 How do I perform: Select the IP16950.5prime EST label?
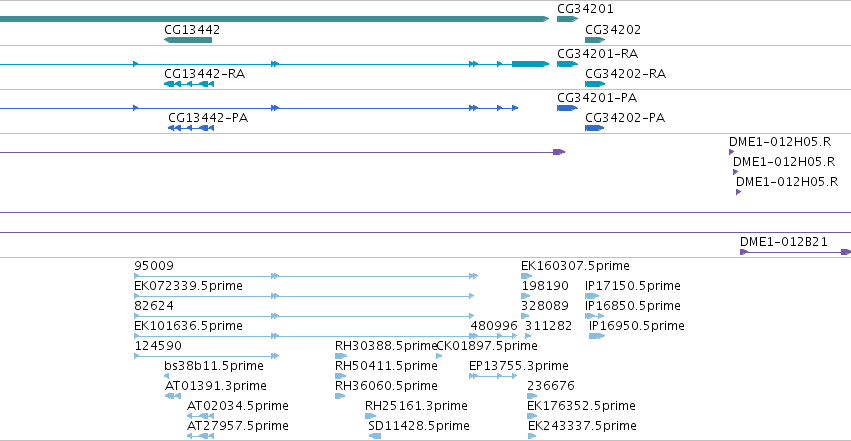click(x=637, y=326)
